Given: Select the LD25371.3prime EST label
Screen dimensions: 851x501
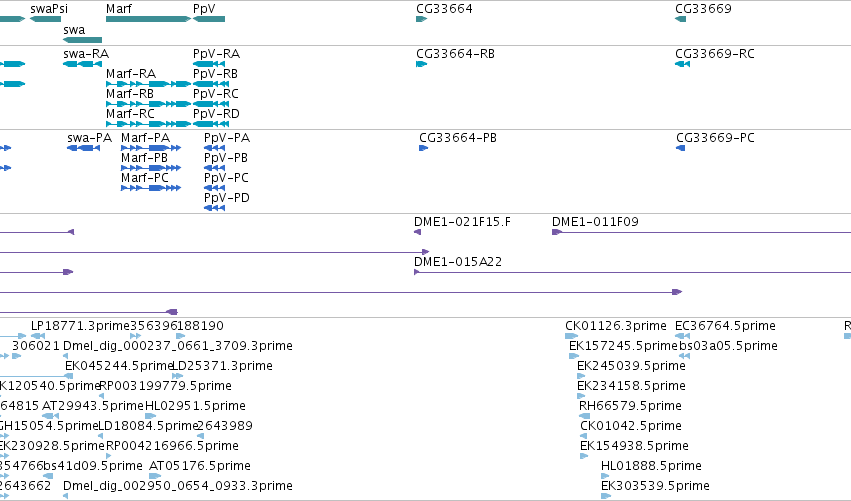Looking at the screenshot, I should pos(223,366).
